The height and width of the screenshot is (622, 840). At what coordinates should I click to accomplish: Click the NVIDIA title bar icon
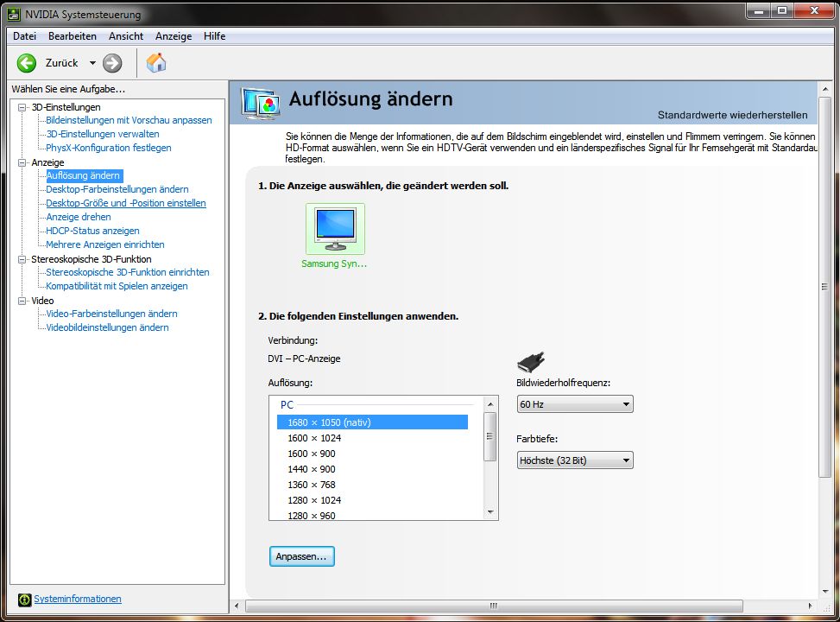pyautogui.click(x=14, y=14)
